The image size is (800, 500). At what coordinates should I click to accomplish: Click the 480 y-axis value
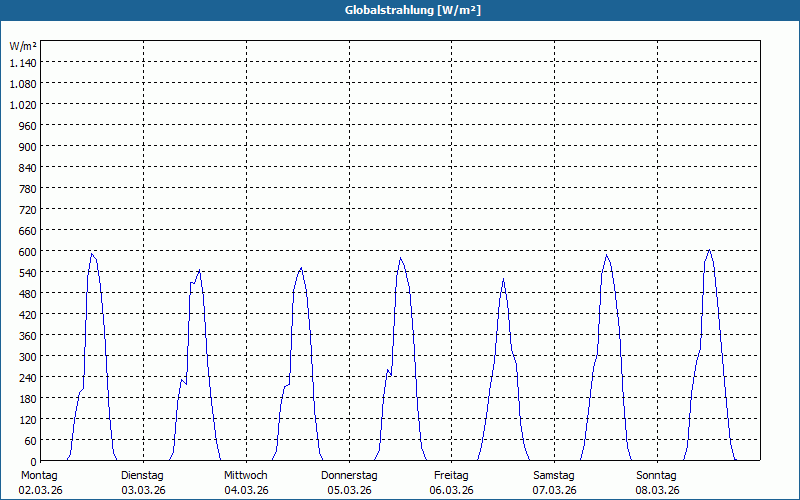[x=28, y=294]
